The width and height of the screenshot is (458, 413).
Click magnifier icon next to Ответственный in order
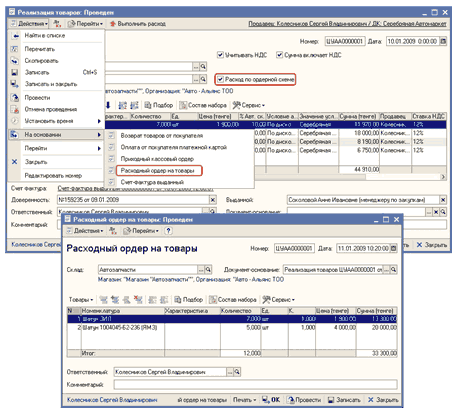pos(237,372)
